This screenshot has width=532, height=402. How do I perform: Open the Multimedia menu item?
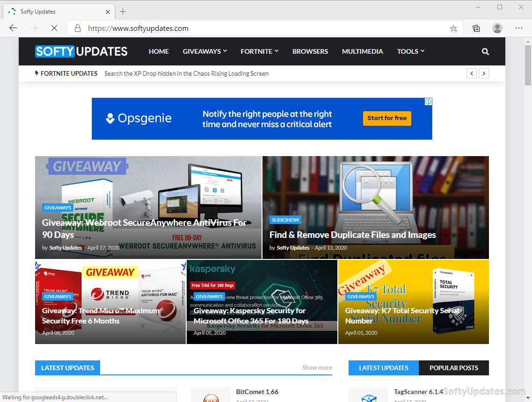tap(362, 51)
